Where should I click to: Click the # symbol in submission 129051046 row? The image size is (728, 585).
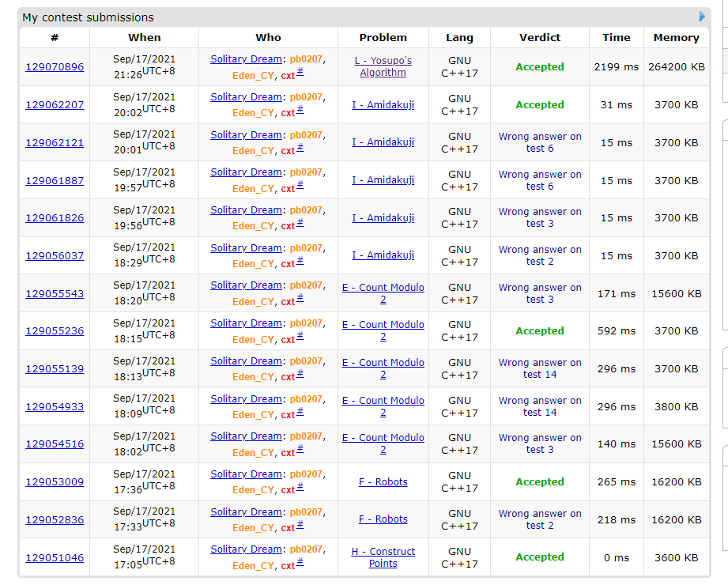click(x=300, y=563)
